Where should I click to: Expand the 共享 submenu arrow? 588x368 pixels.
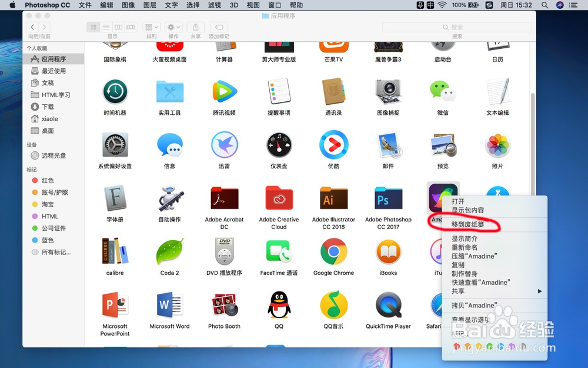coord(540,291)
